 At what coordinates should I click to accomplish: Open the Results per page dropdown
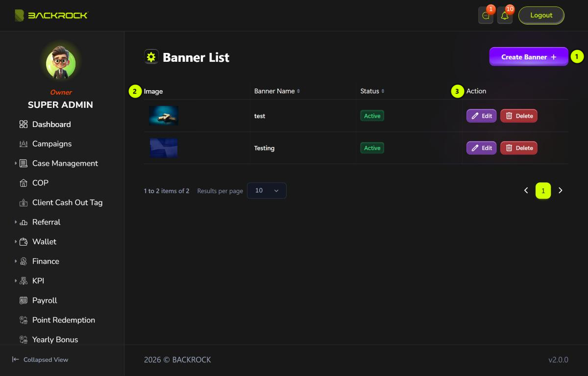267,191
